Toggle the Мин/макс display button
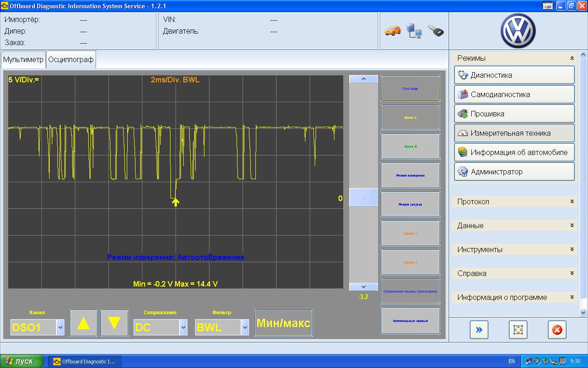Screen dimensions: 588x368 tap(283, 323)
